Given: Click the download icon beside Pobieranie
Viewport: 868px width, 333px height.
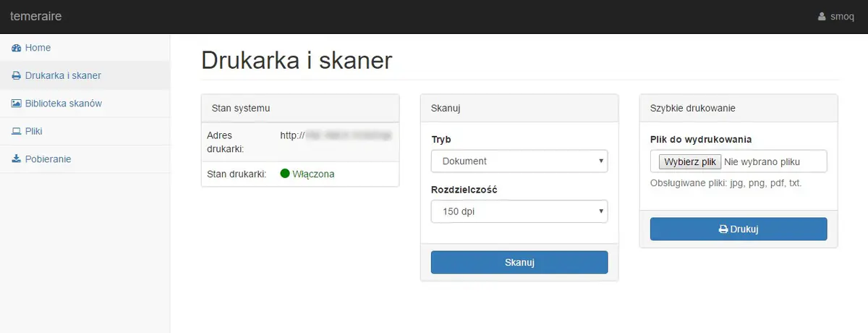Looking at the screenshot, I should (17, 159).
